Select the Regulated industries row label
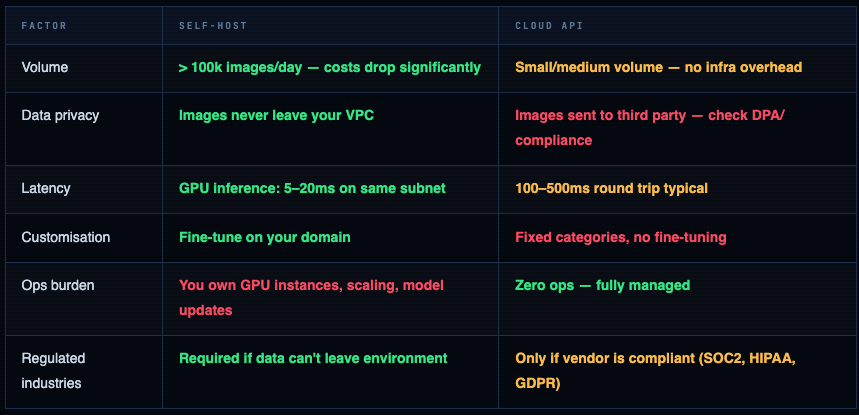Screen dimensions: 859x415 tap(54, 370)
